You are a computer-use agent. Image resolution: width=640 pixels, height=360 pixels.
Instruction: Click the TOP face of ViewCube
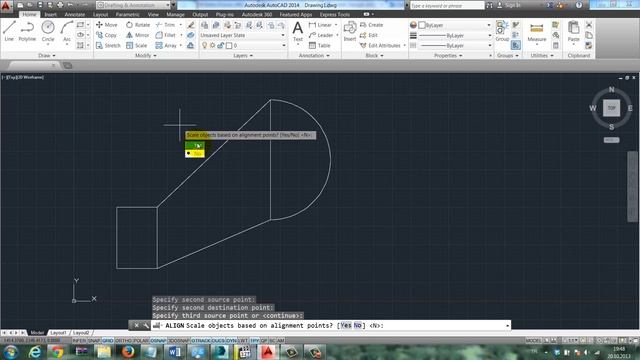click(611, 108)
